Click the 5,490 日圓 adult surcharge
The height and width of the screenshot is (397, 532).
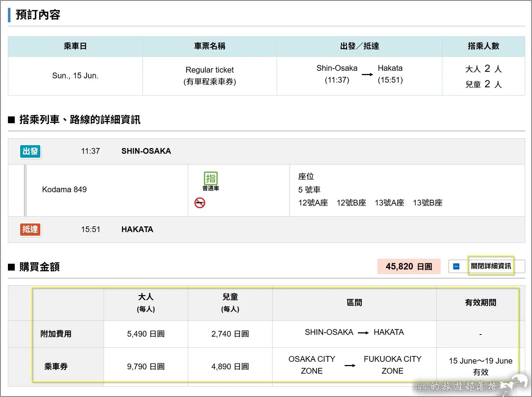click(x=146, y=334)
